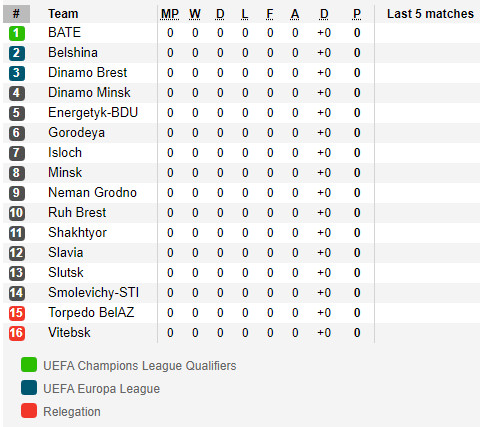480x427 pixels.
Task: Sort by the MP column header
Action: tap(170, 14)
